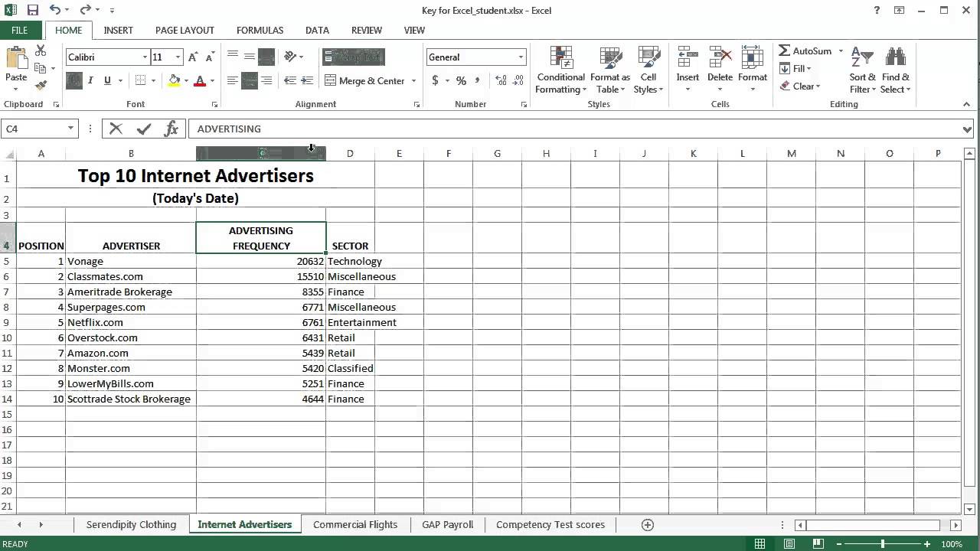The image size is (980, 551).
Task: Apply the yellow Fill Color bucket
Action: point(175,80)
